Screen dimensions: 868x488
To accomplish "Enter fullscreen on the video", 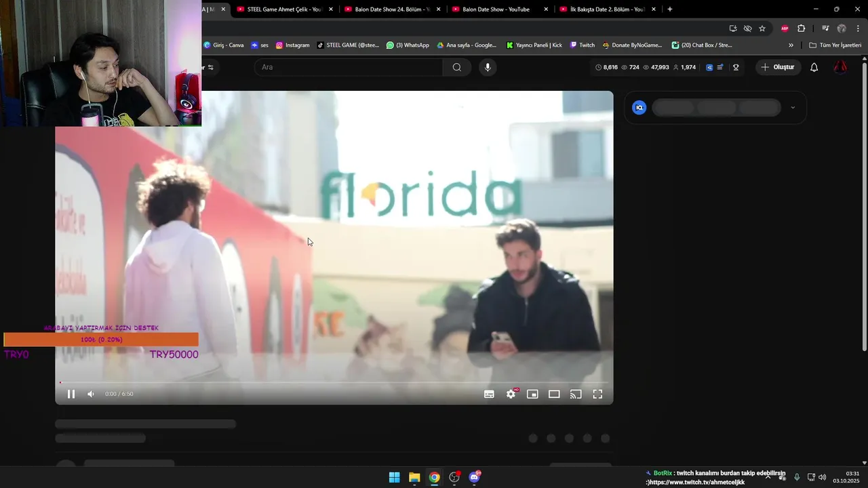I will tap(597, 394).
